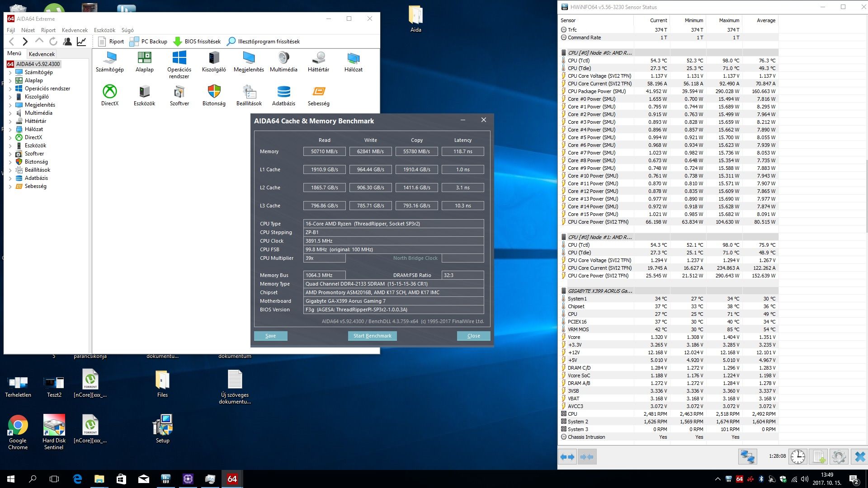
Task: Click the AIDA64 refresh toolbar icon
Action: pos(53,42)
